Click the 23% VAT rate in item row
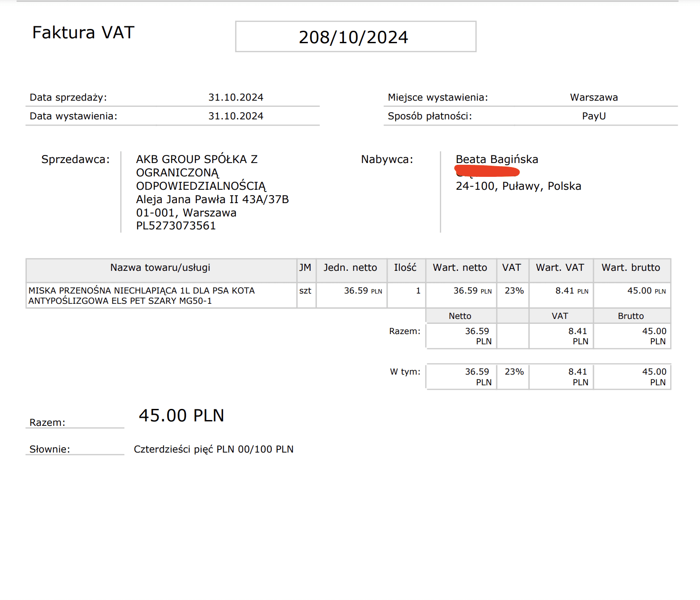700x600 pixels. tap(514, 291)
